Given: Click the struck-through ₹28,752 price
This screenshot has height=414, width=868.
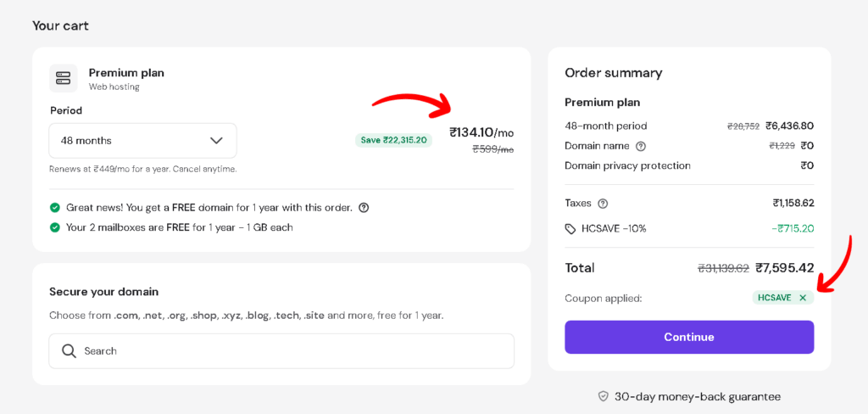Looking at the screenshot, I should tap(743, 126).
